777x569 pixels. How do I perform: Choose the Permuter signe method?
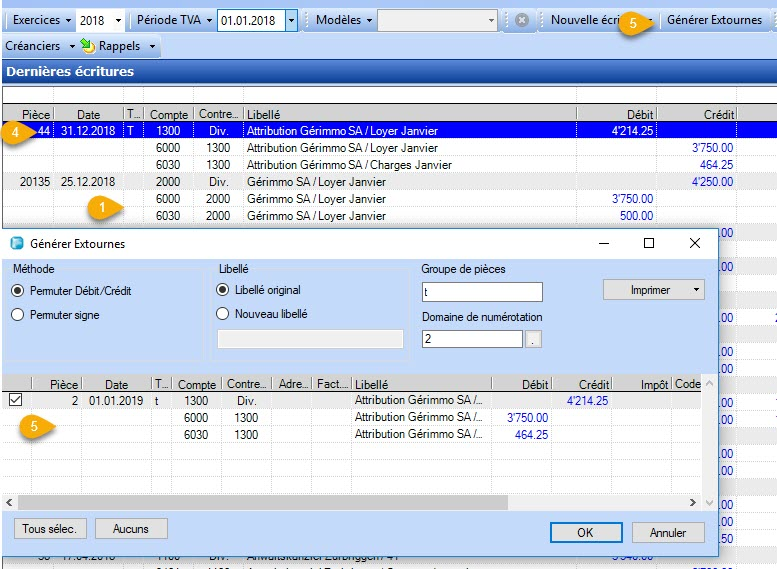(x=17, y=314)
